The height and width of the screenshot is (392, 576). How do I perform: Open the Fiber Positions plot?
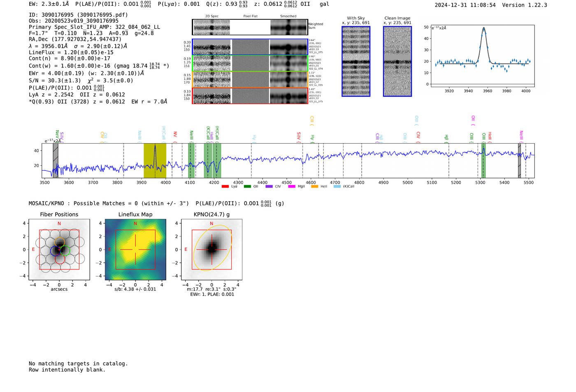click(59, 250)
